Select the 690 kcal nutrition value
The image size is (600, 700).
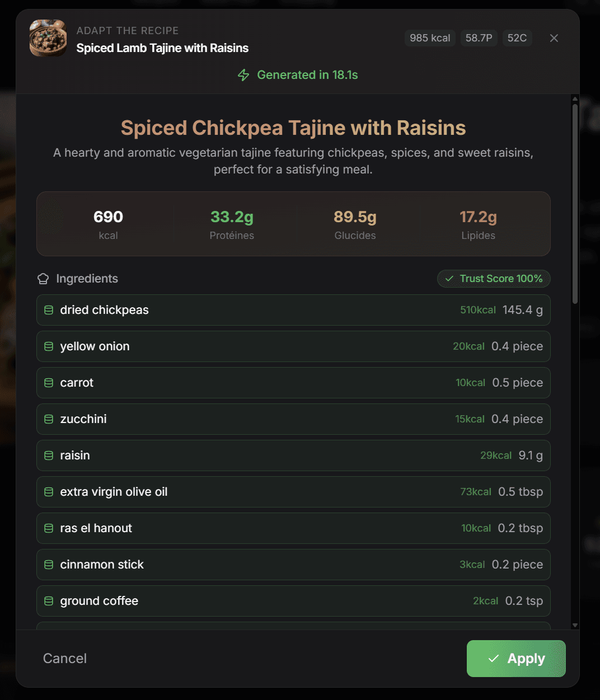108,217
